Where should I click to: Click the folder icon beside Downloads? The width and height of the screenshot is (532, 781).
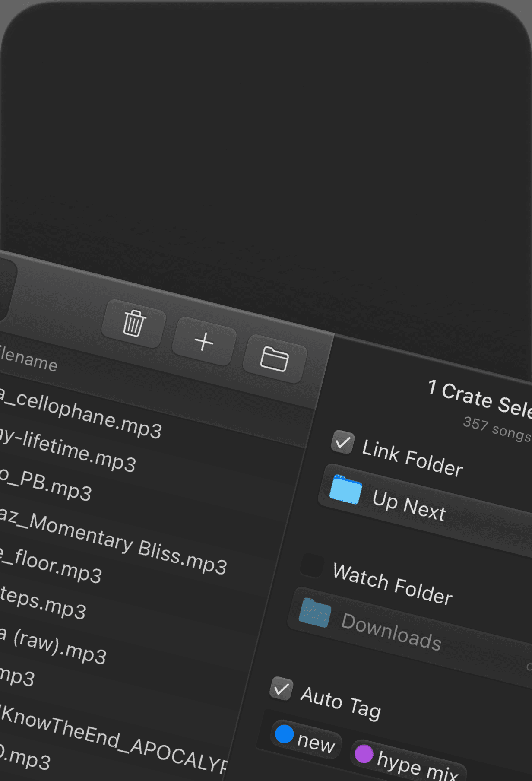315,613
